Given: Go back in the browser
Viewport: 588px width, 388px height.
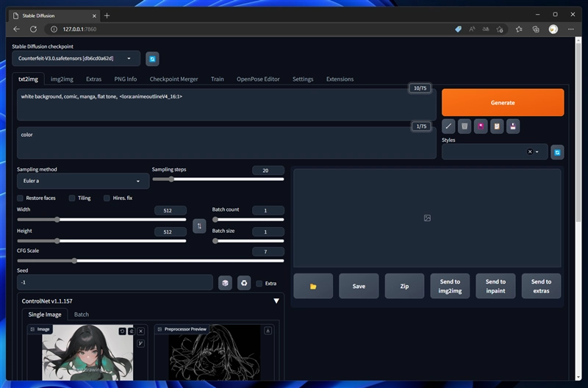Looking at the screenshot, I should click(16, 29).
